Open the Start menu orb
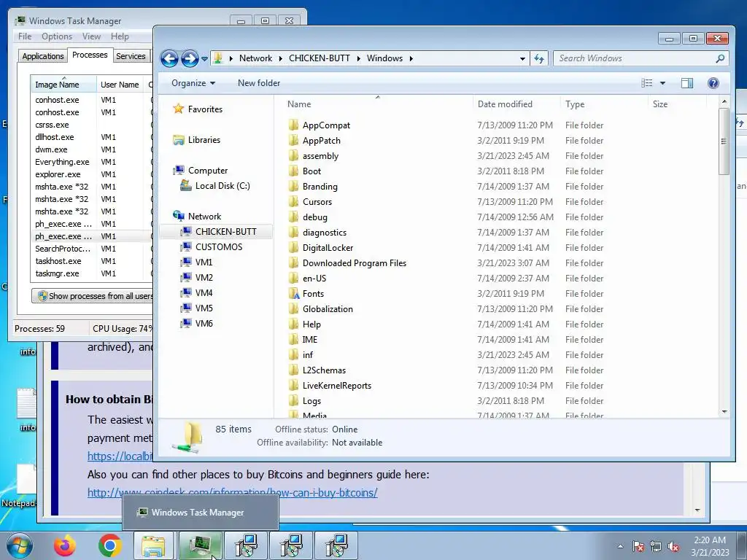Image resolution: width=747 pixels, height=560 pixels. [19, 545]
